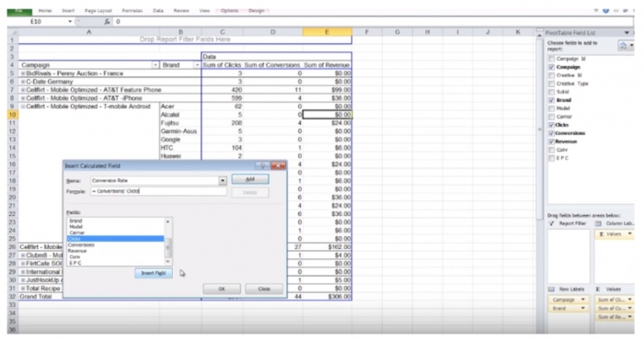644x340 pixels.
Task: Open the calculated field Name dropdown
Action: [x=223, y=180]
